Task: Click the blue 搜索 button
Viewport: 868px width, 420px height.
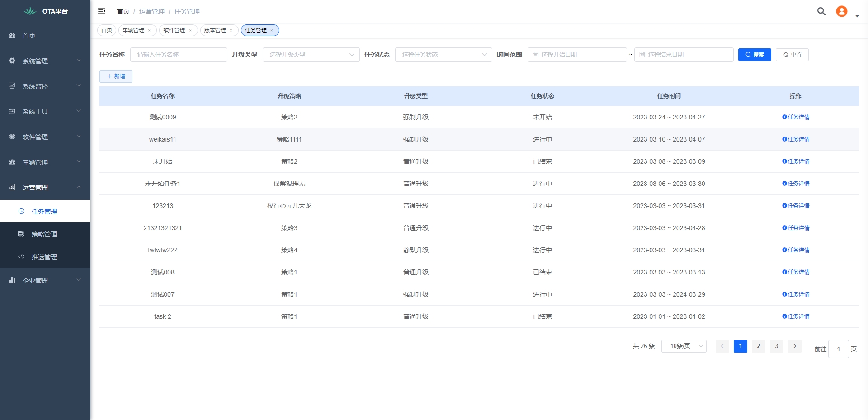Action: pyautogui.click(x=755, y=55)
